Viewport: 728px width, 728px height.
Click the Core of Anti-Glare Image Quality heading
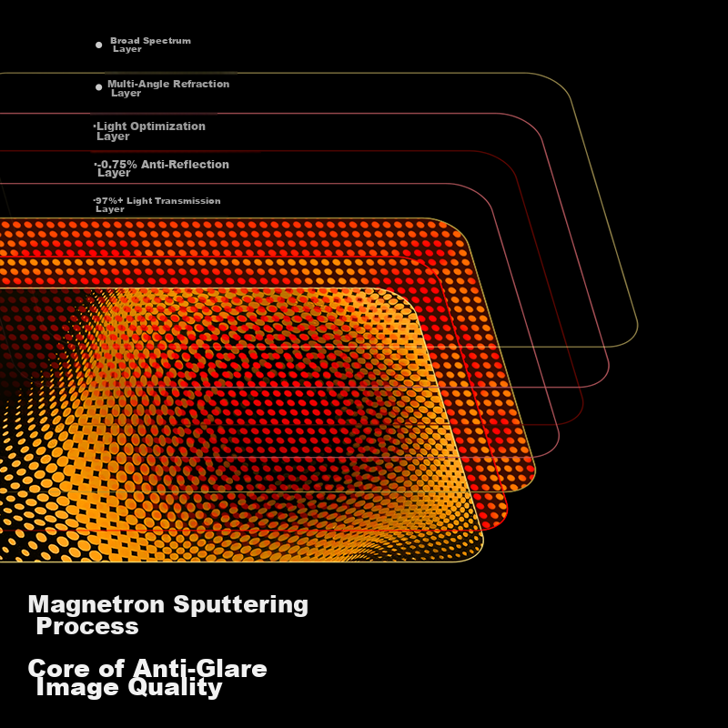(147, 678)
